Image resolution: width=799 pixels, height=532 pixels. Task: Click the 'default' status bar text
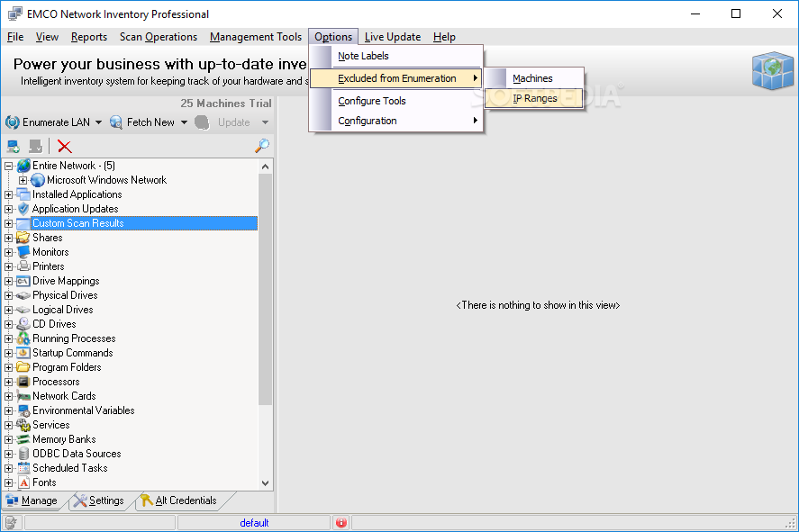click(254, 523)
